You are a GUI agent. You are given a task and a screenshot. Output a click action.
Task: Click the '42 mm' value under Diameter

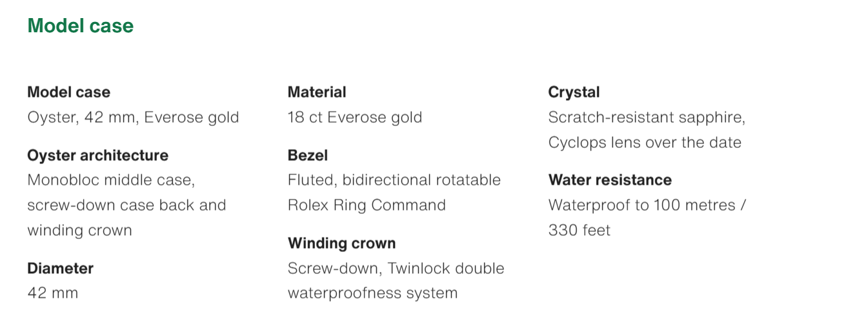tap(52, 293)
